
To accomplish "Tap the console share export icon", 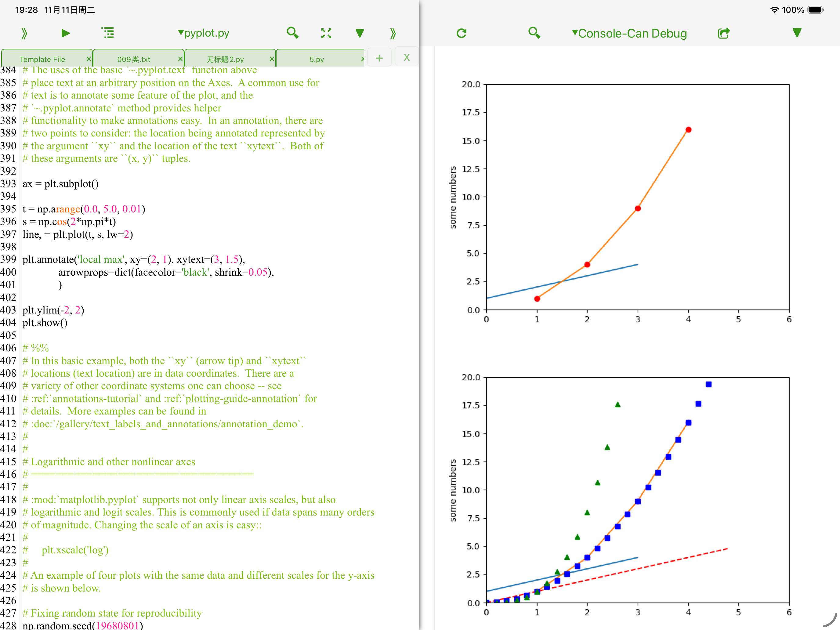I will coord(723,33).
